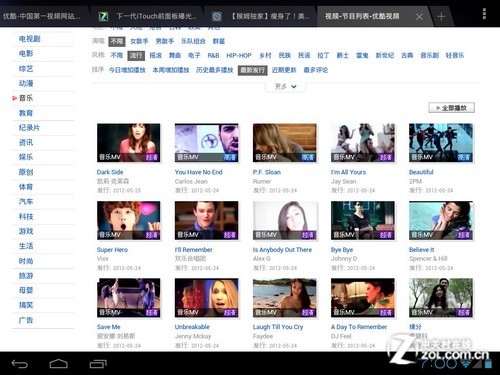Screen dimensions: 500x375
Task: Select the R&B style filter
Action: pos(213,56)
